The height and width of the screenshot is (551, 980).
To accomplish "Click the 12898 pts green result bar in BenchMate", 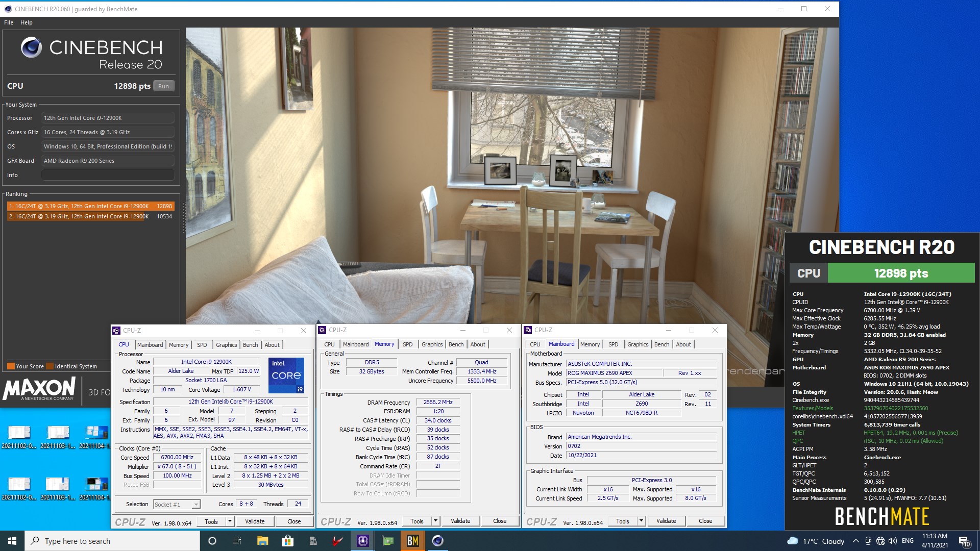I will 901,273.
